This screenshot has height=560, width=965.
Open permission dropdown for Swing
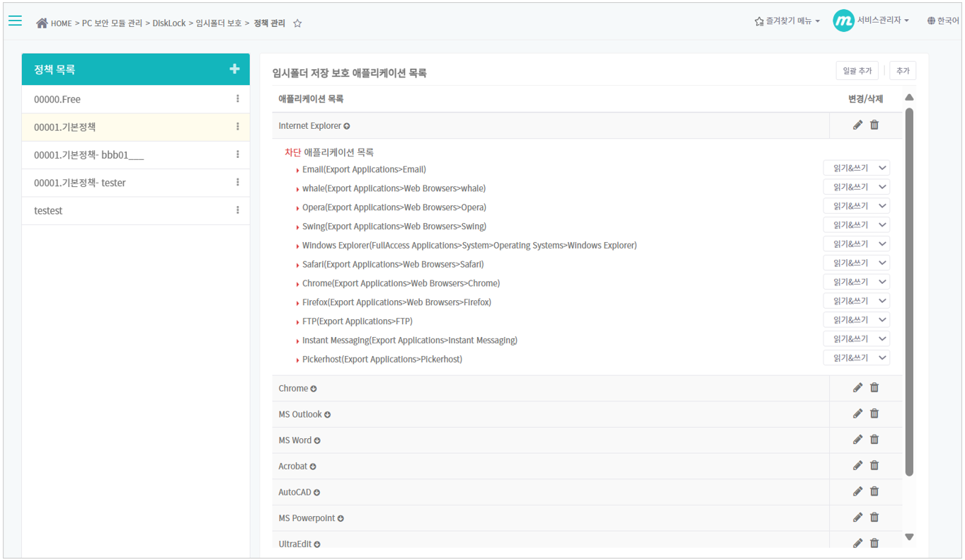[x=856, y=225]
